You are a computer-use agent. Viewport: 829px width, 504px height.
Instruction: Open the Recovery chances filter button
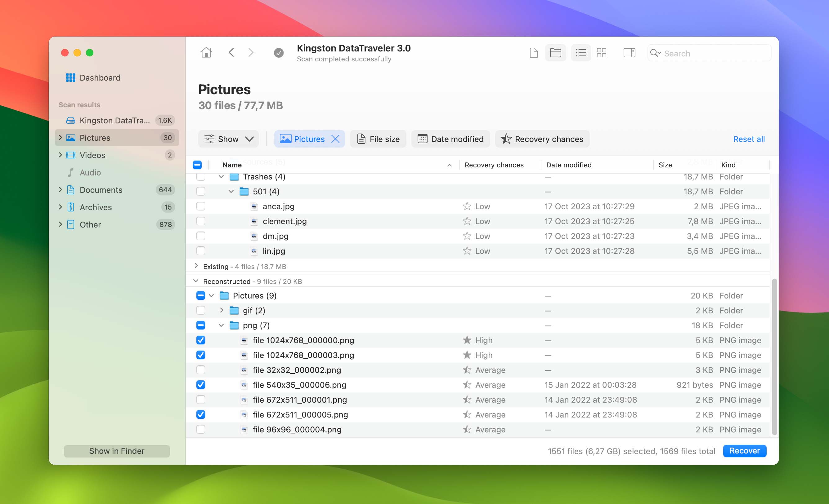pyautogui.click(x=542, y=139)
